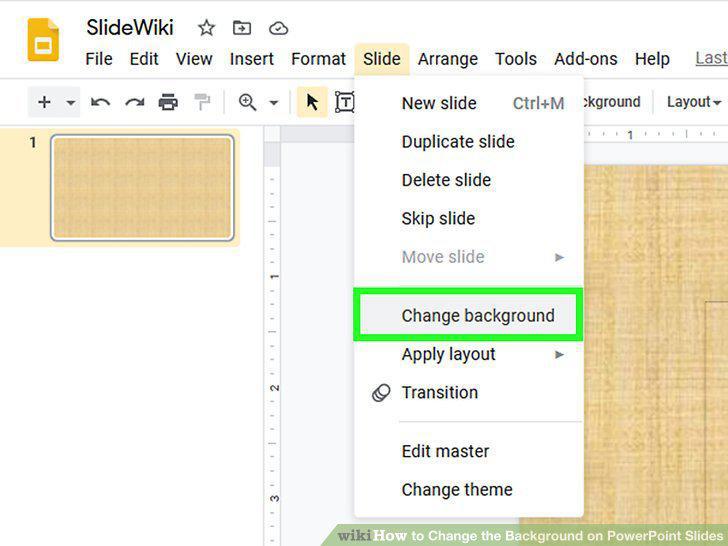Open the Tools menu
Viewport: 728px width, 546px height.
click(516, 59)
